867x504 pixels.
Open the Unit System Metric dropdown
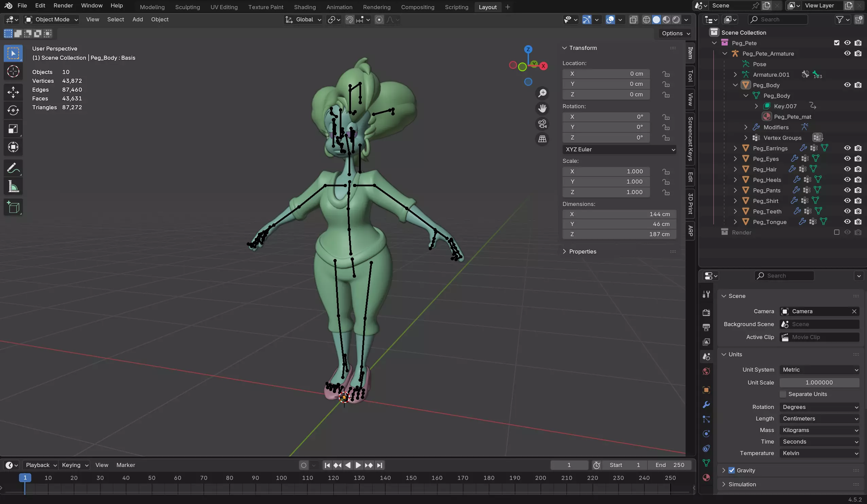pyautogui.click(x=819, y=370)
